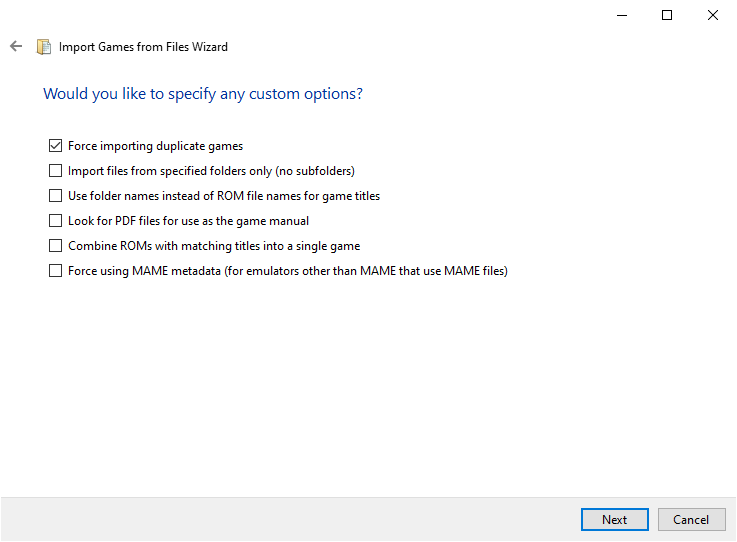Screen dimensions: 737x542
Task: Proceed with the Next button
Action: click(615, 519)
